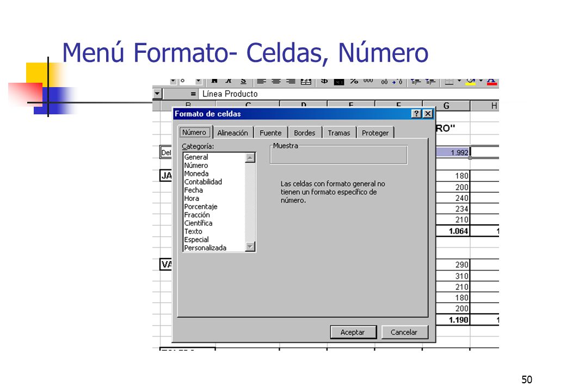Click the category list scroll down arrow
The height and width of the screenshot is (392, 566).
[x=250, y=247]
